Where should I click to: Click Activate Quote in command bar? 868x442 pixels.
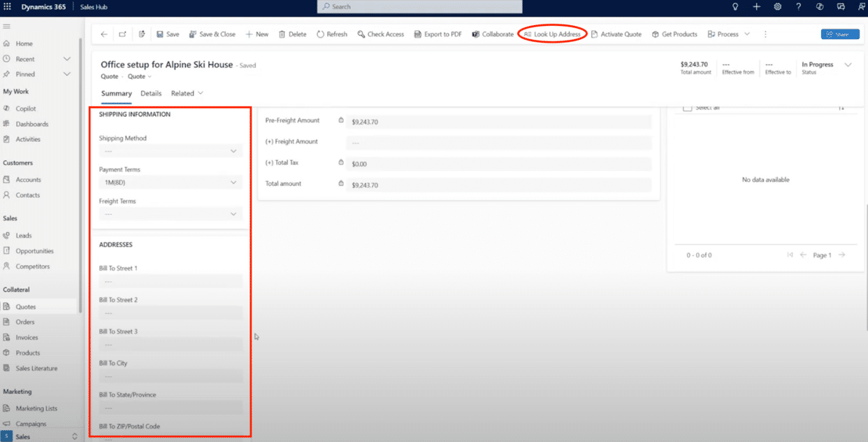616,34
